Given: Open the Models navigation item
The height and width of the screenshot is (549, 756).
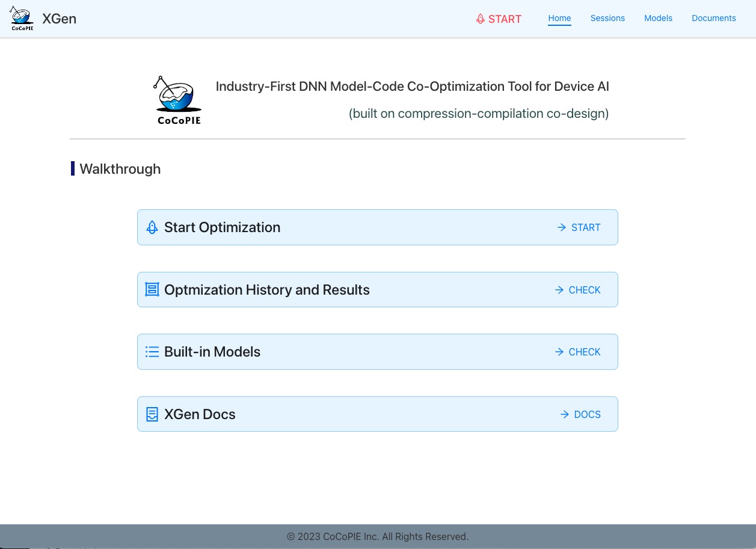Looking at the screenshot, I should (658, 18).
